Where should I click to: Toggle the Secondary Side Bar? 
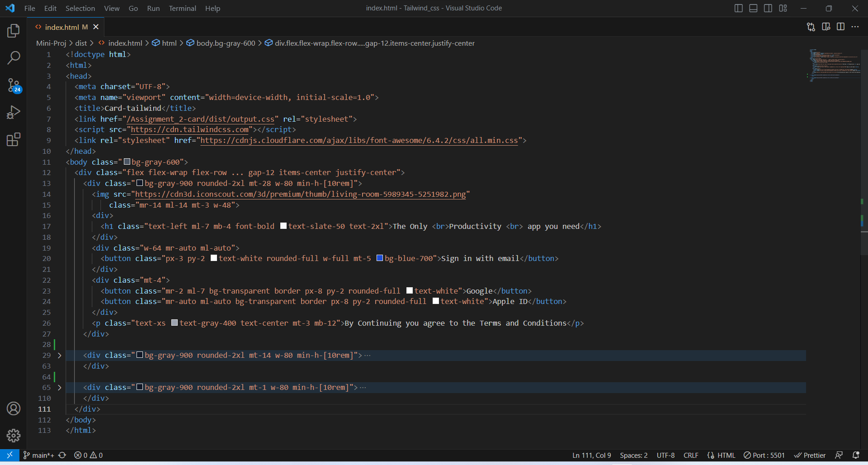[768, 8]
